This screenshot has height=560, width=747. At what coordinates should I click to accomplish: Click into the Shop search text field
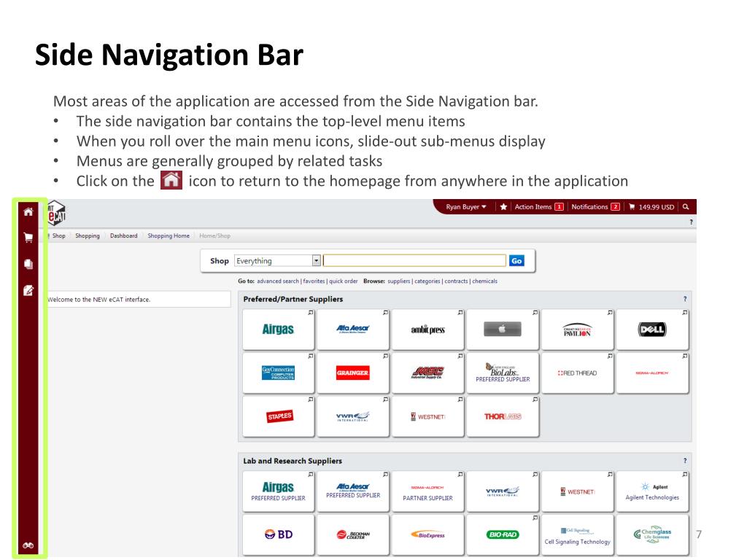414,260
